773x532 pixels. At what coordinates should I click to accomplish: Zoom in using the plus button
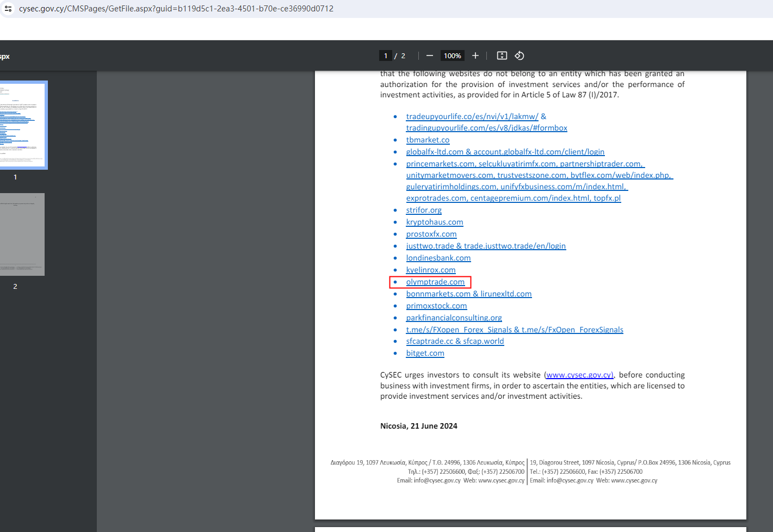[475, 55]
